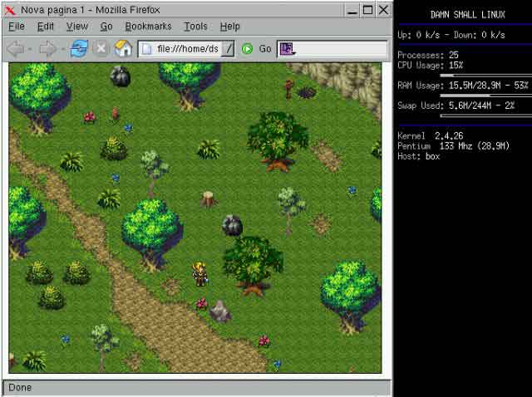Click the tree stump in the game map

pos(207,199)
